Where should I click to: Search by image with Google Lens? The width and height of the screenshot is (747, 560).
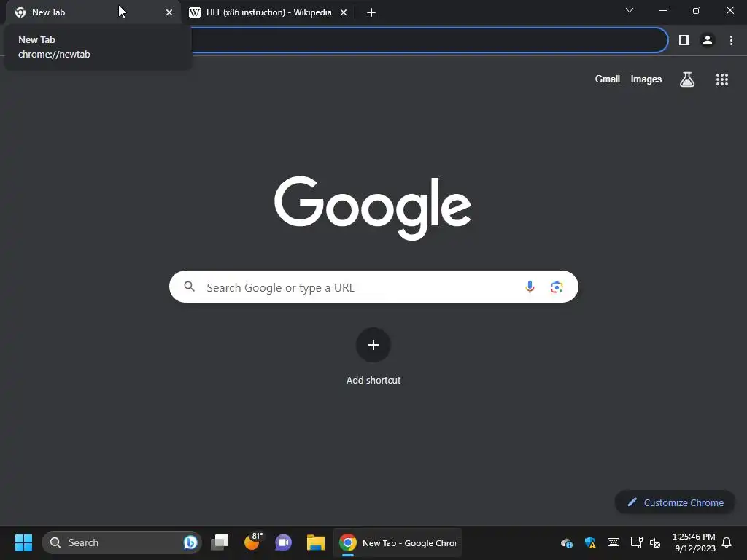(x=557, y=287)
